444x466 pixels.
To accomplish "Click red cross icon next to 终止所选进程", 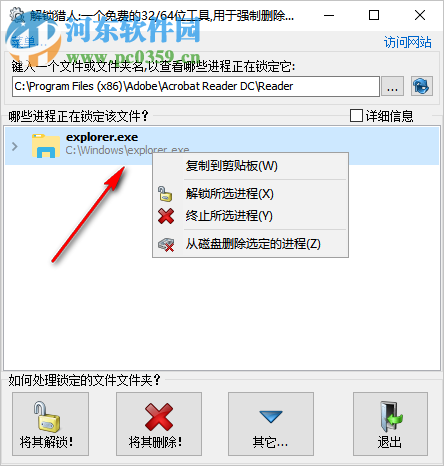I will (166, 216).
